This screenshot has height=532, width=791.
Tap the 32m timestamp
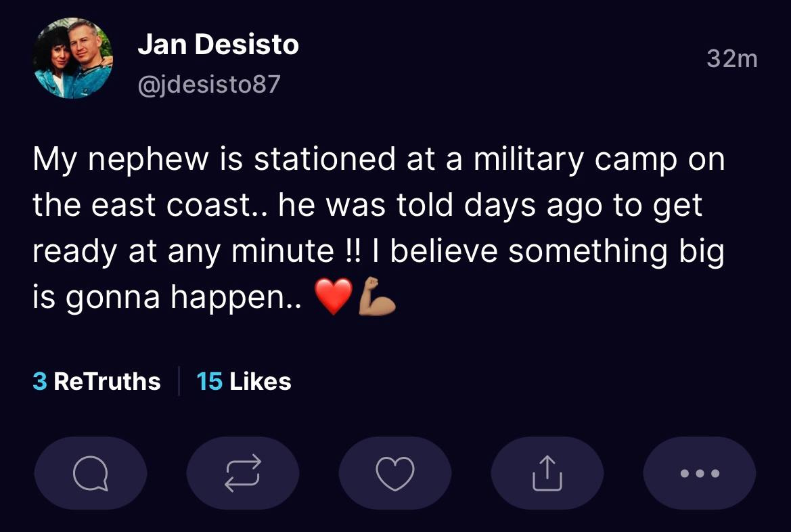732,59
